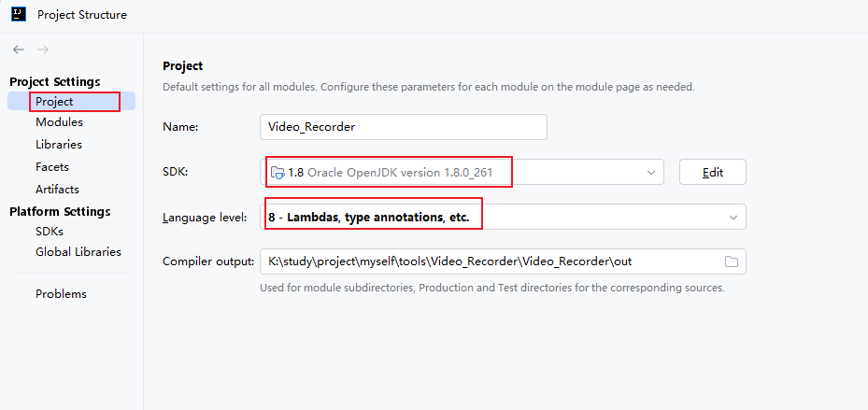
Task: Open SDKs under Platform Settings
Action: tap(50, 232)
